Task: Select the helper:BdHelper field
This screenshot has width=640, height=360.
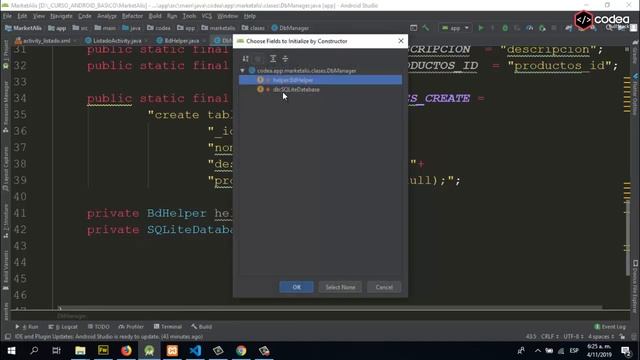Action: pyautogui.click(x=320, y=80)
